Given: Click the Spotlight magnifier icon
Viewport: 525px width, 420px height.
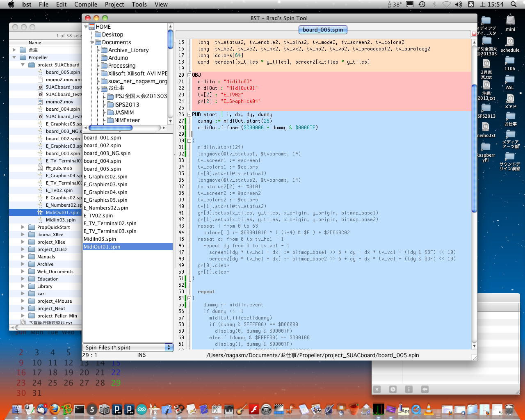Looking at the screenshot, I should [x=514, y=5].
